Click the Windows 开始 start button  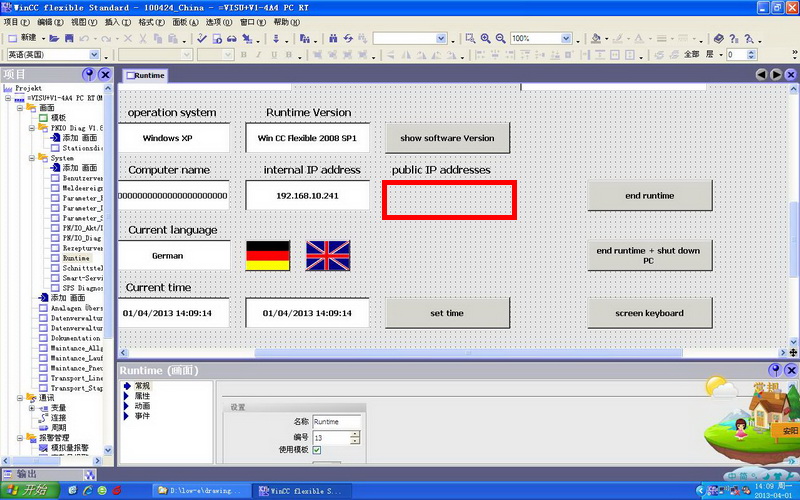click(x=30, y=490)
